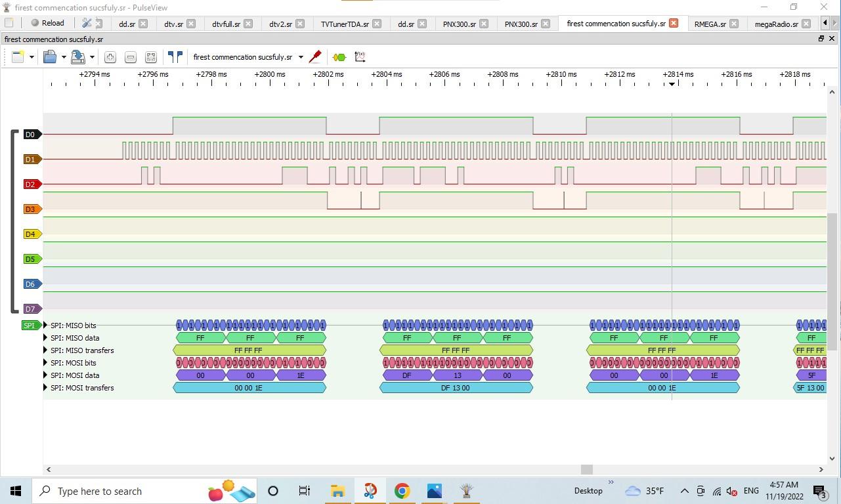Click the green SPI decoder label
The image size is (841, 504).
(x=31, y=325)
